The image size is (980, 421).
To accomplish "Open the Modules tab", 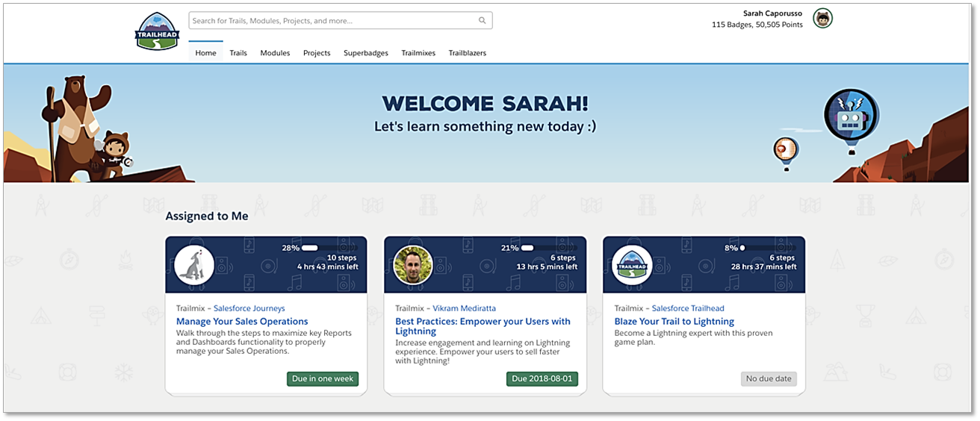I will (275, 53).
